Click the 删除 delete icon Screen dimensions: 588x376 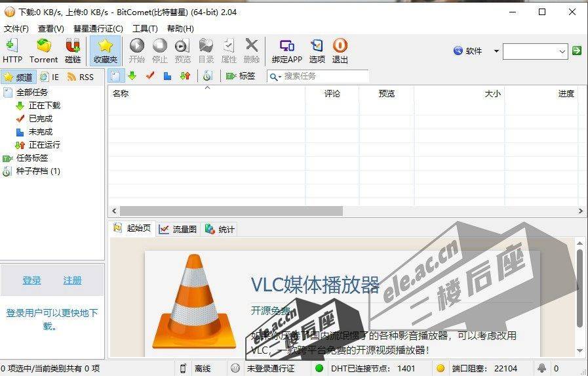[251, 51]
